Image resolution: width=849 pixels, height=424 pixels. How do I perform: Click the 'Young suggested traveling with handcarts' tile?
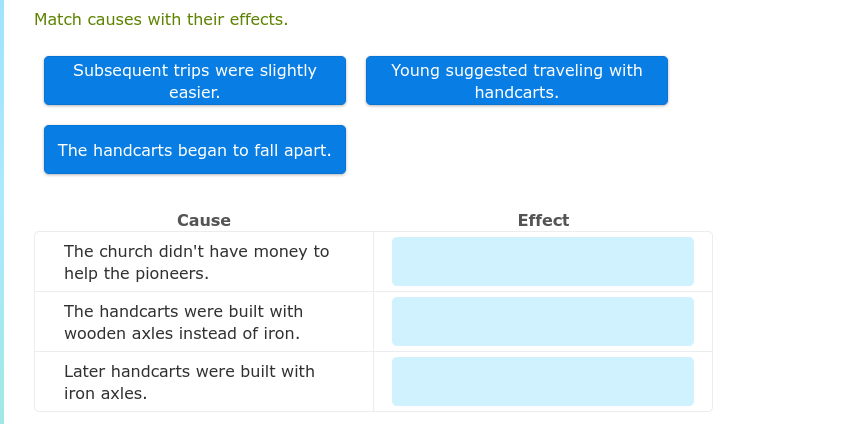coord(516,81)
